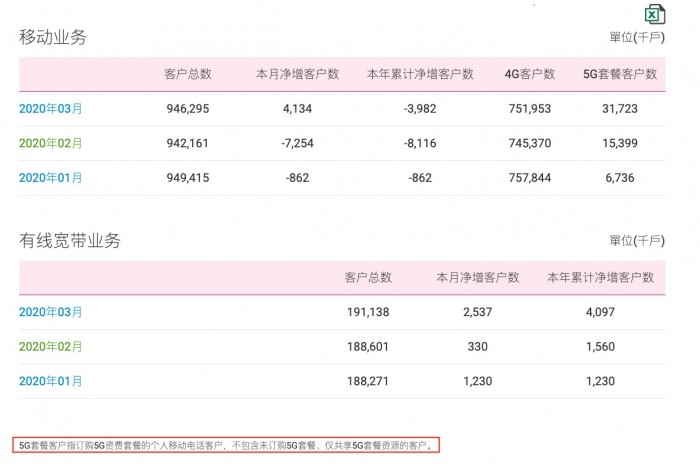
Task: Click the 本月净增客户数 header in mobile table
Action: click(x=298, y=74)
